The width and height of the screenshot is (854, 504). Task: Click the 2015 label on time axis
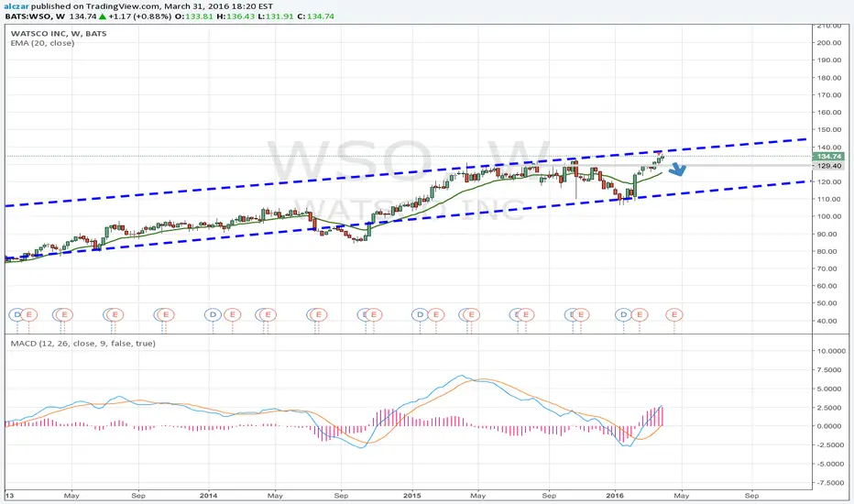pos(412,495)
